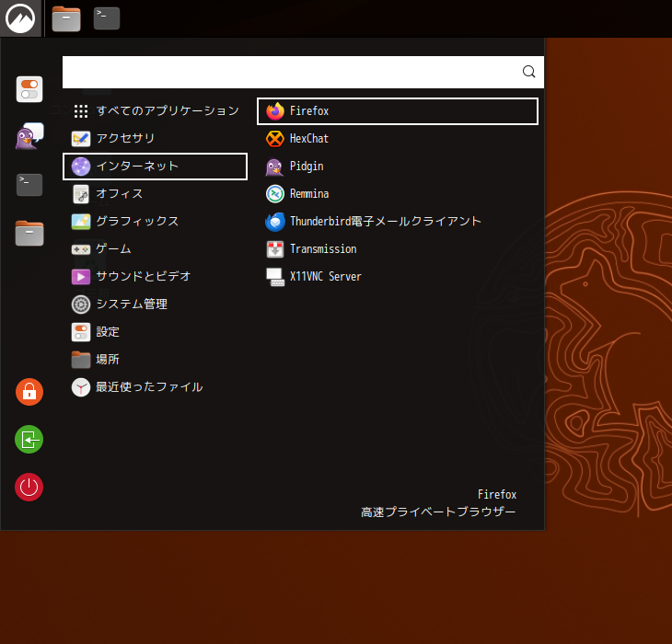Screen dimensions: 672x644
Task: Open Remmina remote desktop client
Action: click(x=398, y=194)
